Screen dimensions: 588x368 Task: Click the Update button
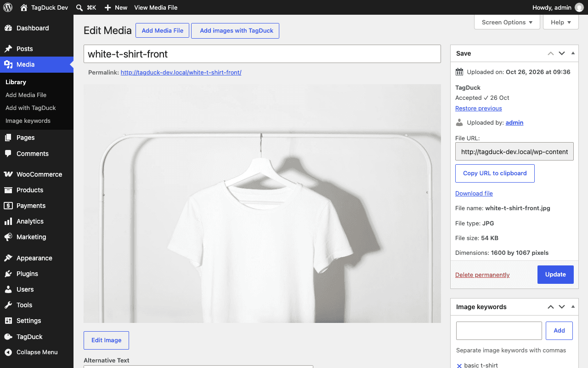click(555, 275)
